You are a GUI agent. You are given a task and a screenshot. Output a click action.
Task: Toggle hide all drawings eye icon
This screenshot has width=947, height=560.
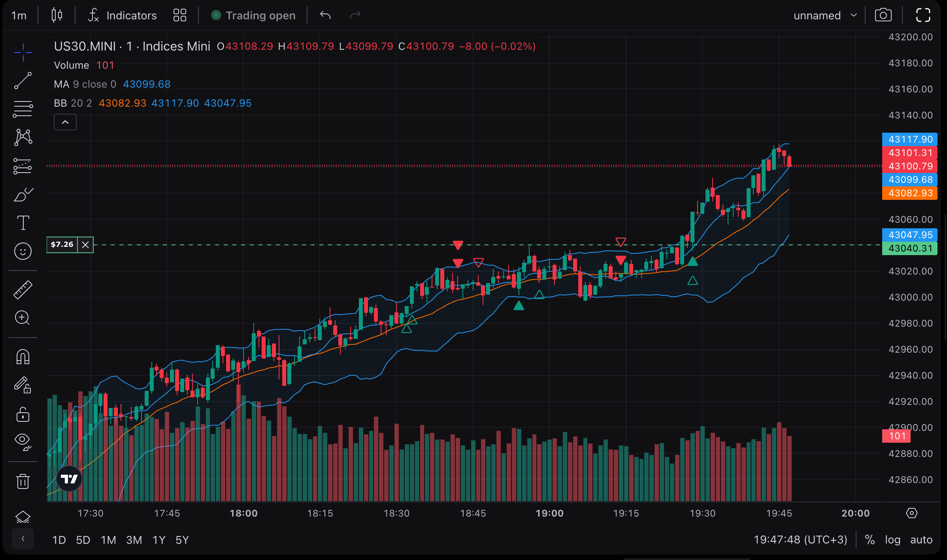point(23,442)
